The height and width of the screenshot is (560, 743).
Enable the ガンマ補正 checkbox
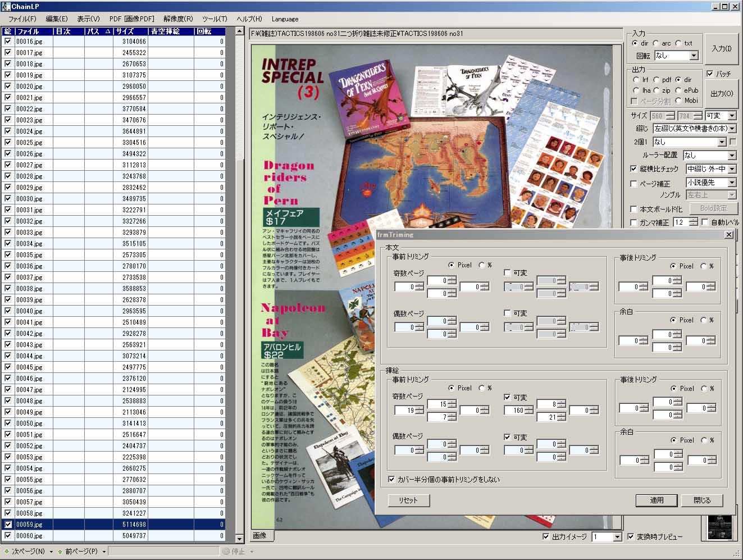(x=633, y=222)
